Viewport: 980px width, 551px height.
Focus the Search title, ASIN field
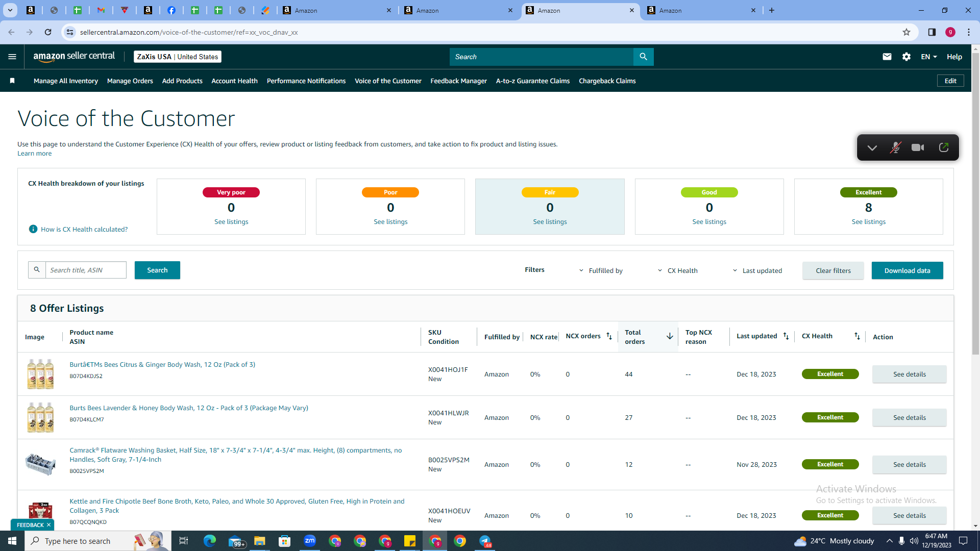coord(86,270)
